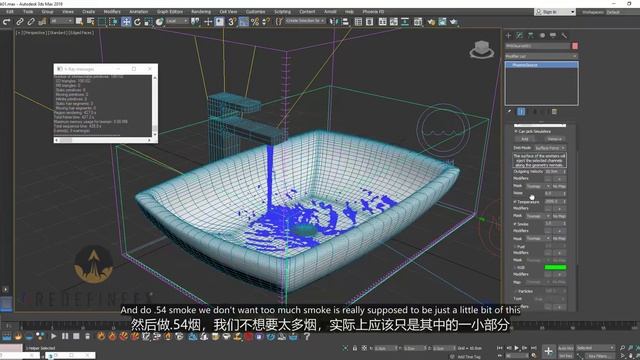This screenshot has width=640, height=360.
Task: Toggle the Smoke checkbox
Action: [x=515, y=224]
